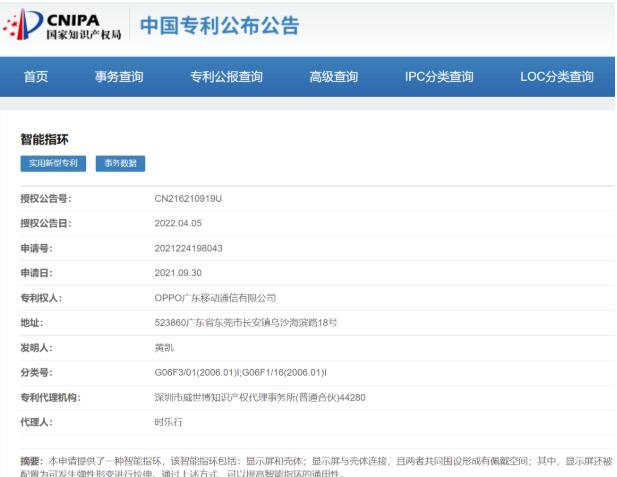Click the 专利代理机构 field label
The width and height of the screenshot is (617, 477).
(x=50, y=398)
